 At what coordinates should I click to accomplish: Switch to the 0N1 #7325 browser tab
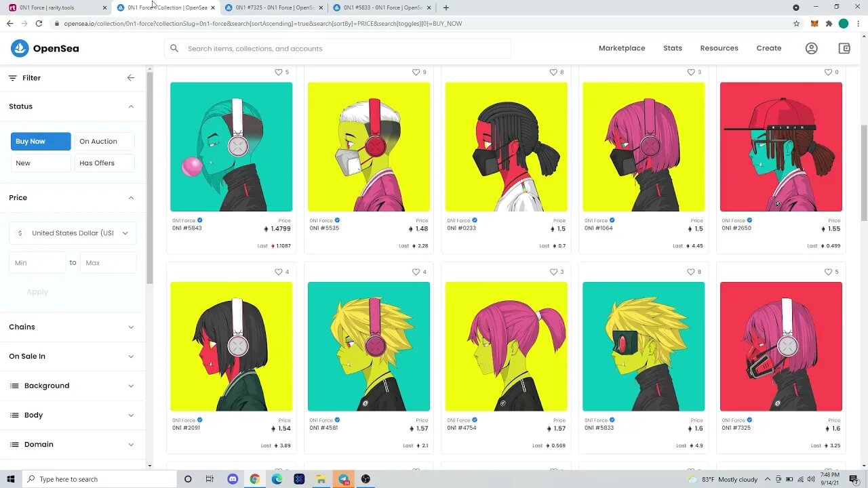274,7
